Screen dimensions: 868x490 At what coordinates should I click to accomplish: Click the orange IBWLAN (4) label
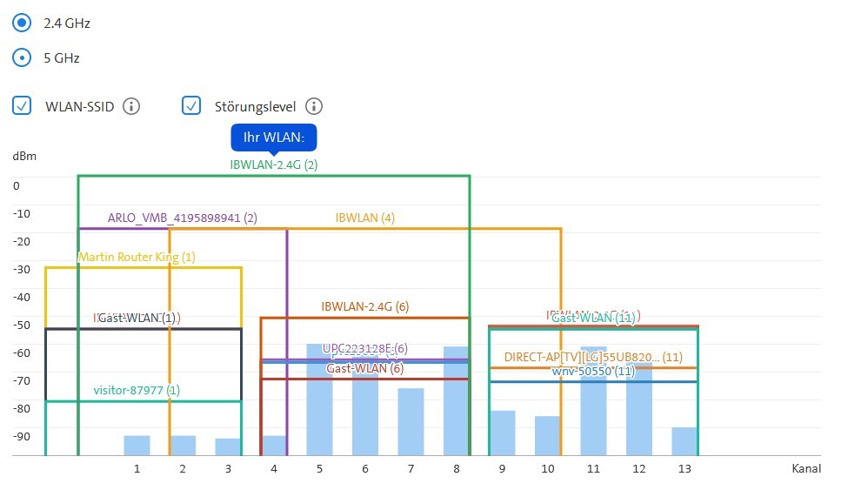tap(364, 218)
